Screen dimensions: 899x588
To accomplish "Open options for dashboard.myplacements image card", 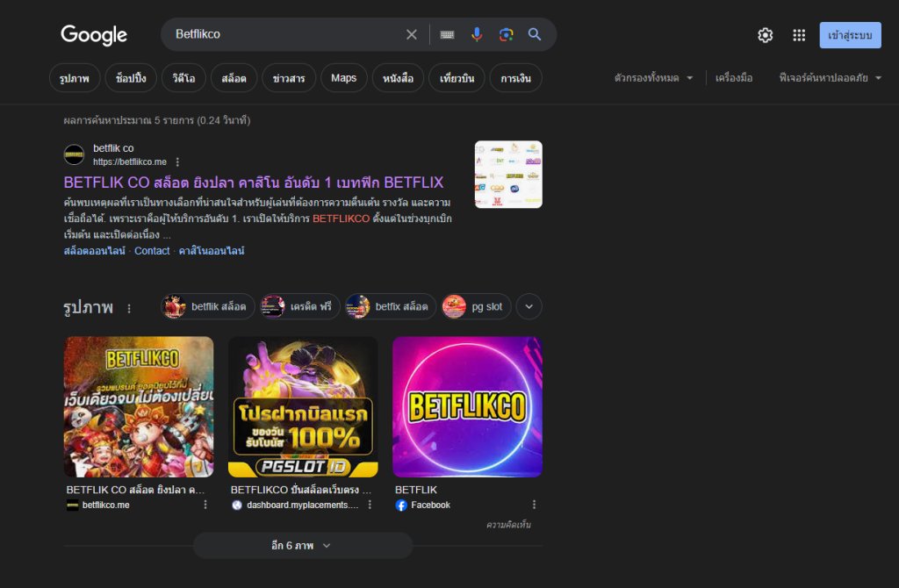I will [370, 505].
